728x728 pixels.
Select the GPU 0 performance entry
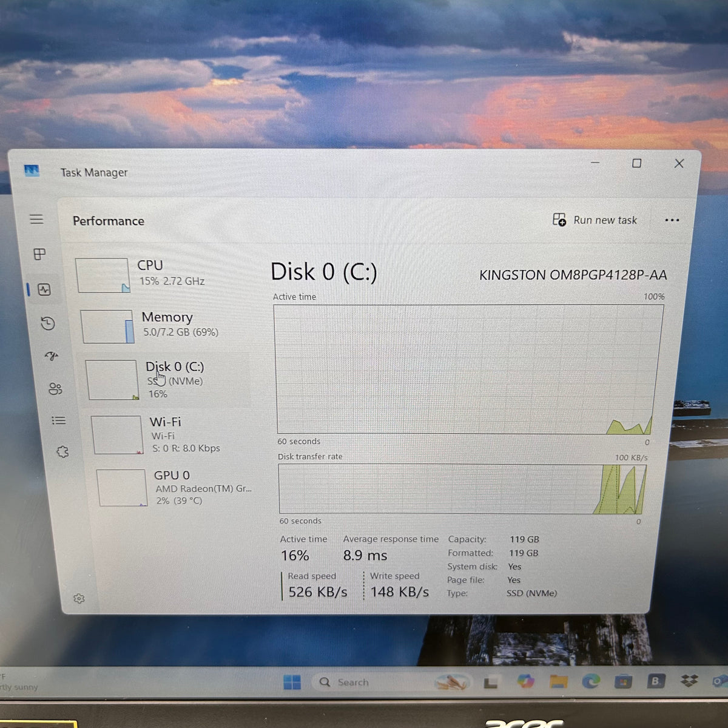click(x=175, y=488)
